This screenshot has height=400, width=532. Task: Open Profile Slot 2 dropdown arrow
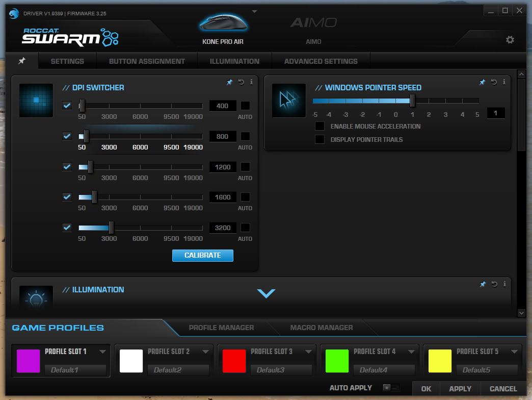pos(205,352)
